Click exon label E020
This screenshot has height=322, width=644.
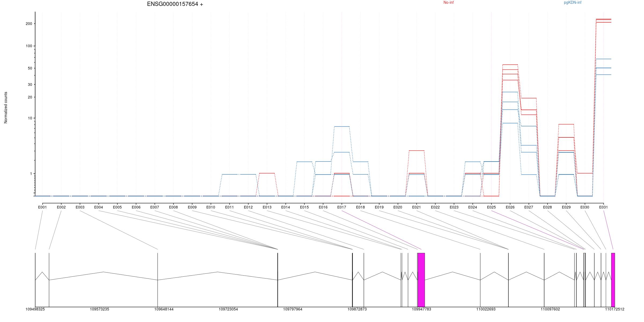click(x=398, y=207)
